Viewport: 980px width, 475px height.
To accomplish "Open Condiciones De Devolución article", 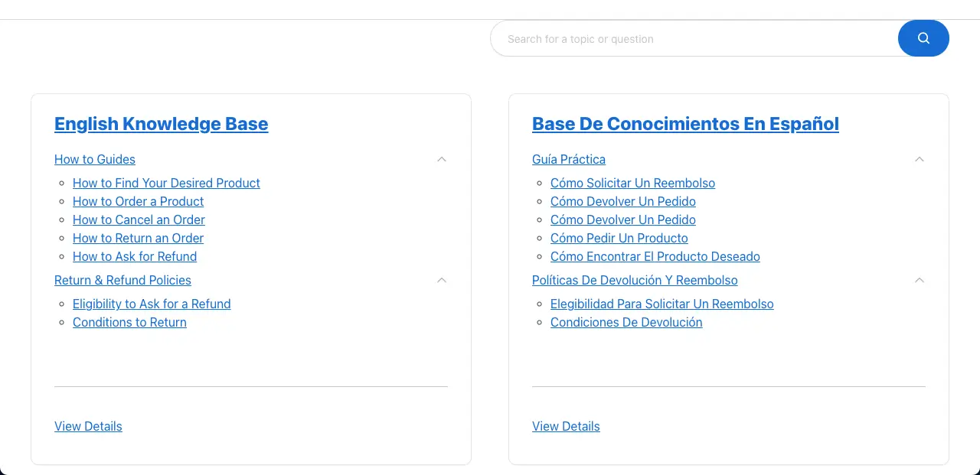I will click(x=626, y=322).
